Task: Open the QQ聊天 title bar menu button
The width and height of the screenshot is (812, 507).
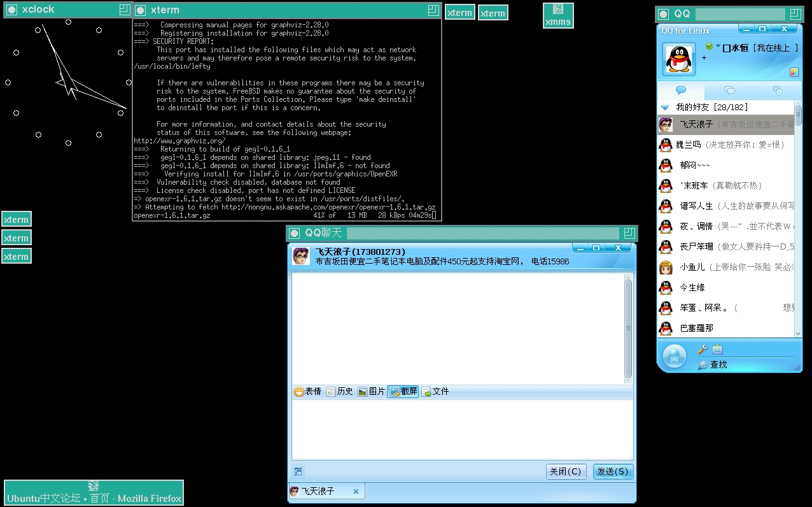Action: pyautogui.click(x=294, y=233)
